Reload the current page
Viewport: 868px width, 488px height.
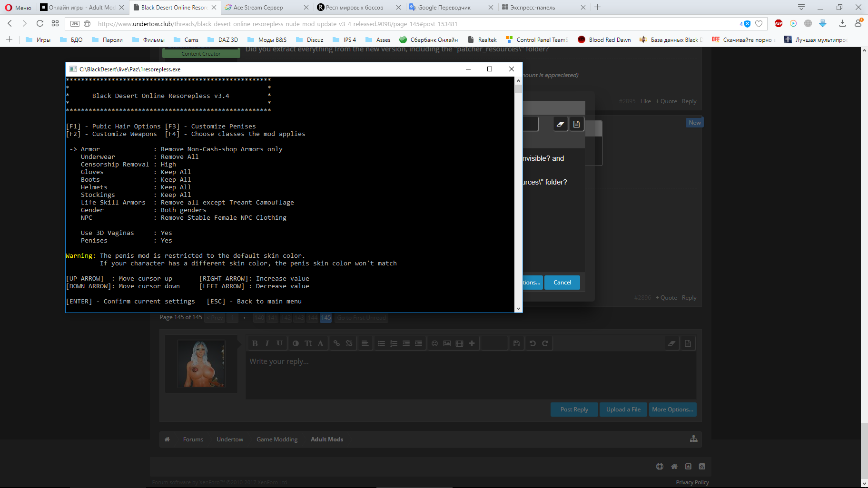point(40,23)
